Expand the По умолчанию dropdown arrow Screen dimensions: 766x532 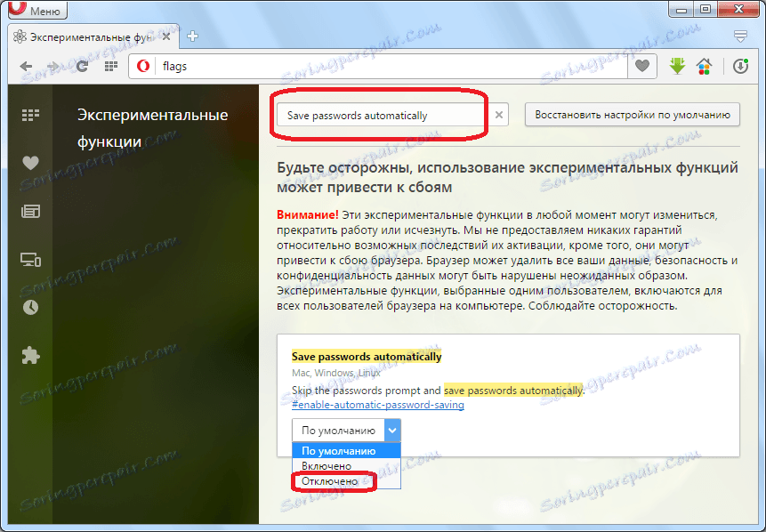[x=392, y=431]
